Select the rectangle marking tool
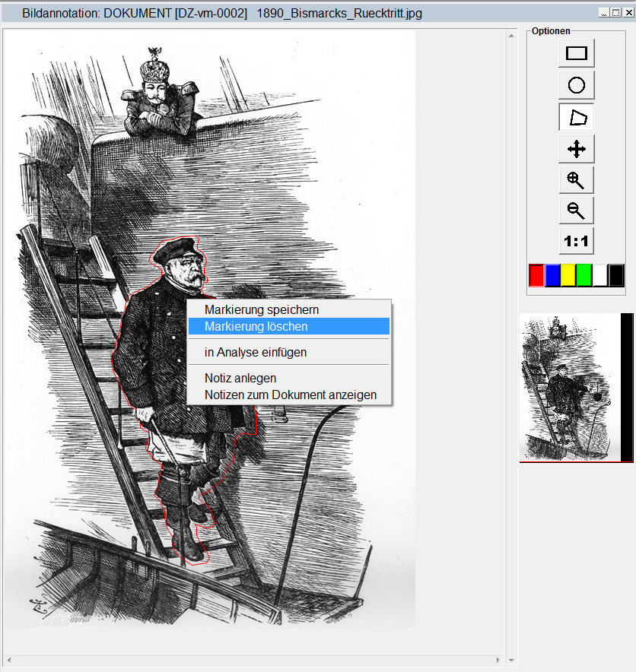Viewport: 636px width, 672px height. (577, 53)
